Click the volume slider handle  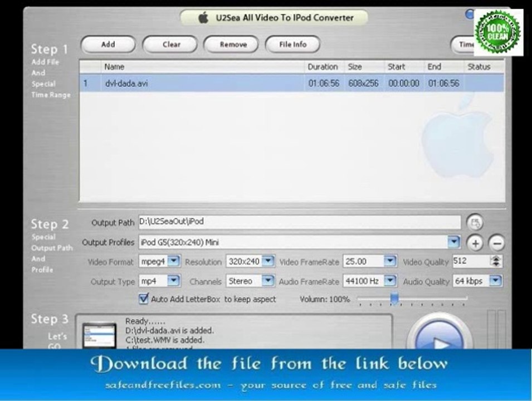click(x=394, y=298)
